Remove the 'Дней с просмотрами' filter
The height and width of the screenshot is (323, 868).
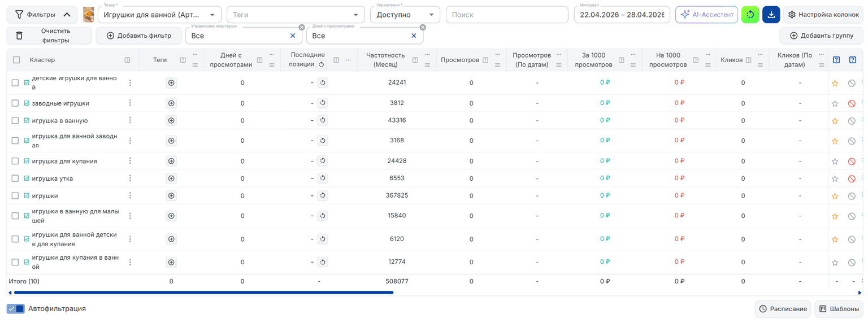coord(423,27)
